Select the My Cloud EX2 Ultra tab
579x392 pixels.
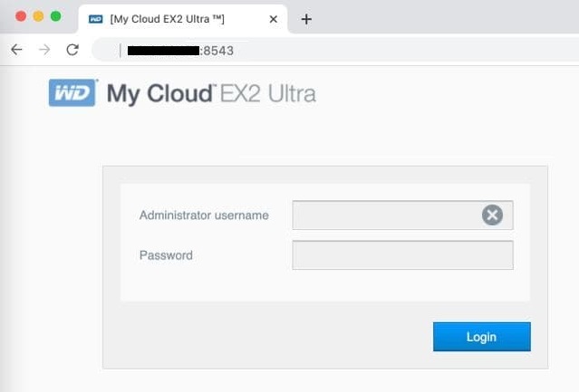coord(183,19)
